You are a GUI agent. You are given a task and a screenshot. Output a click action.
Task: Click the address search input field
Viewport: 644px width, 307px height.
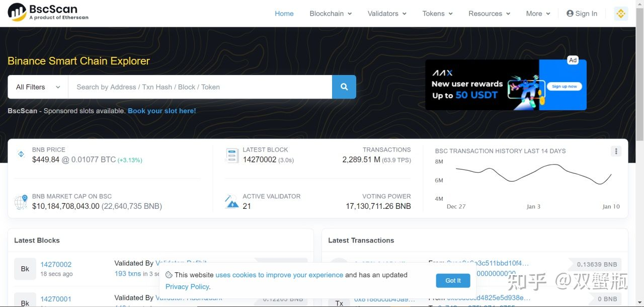point(200,87)
